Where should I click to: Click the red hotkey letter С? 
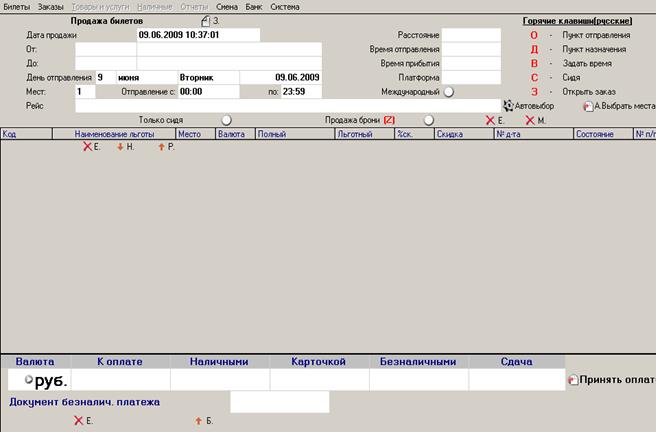(534, 78)
